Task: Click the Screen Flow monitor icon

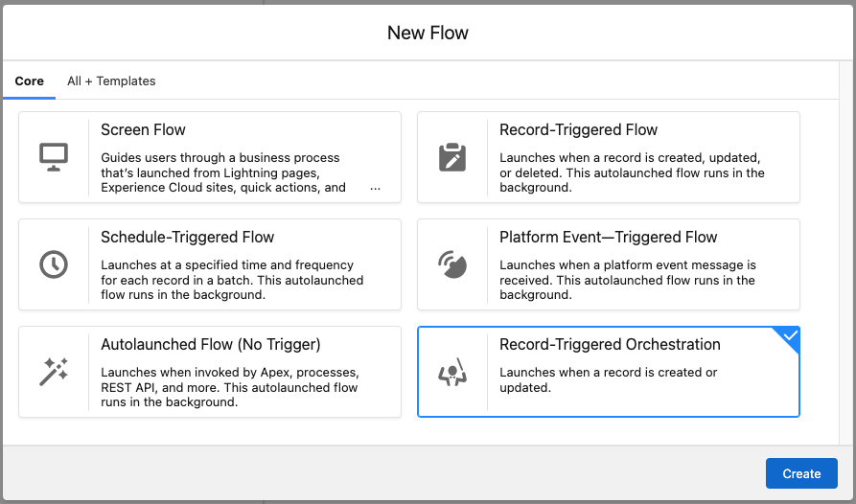Action: coord(53,157)
